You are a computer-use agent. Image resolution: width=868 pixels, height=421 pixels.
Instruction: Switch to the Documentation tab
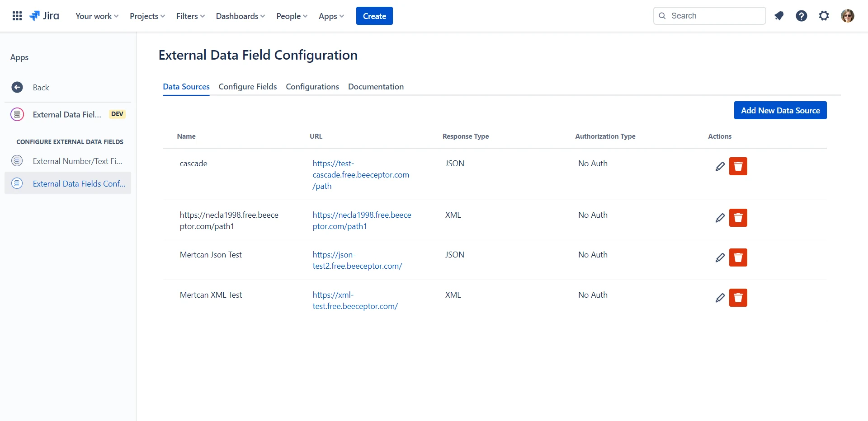[376, 87]
